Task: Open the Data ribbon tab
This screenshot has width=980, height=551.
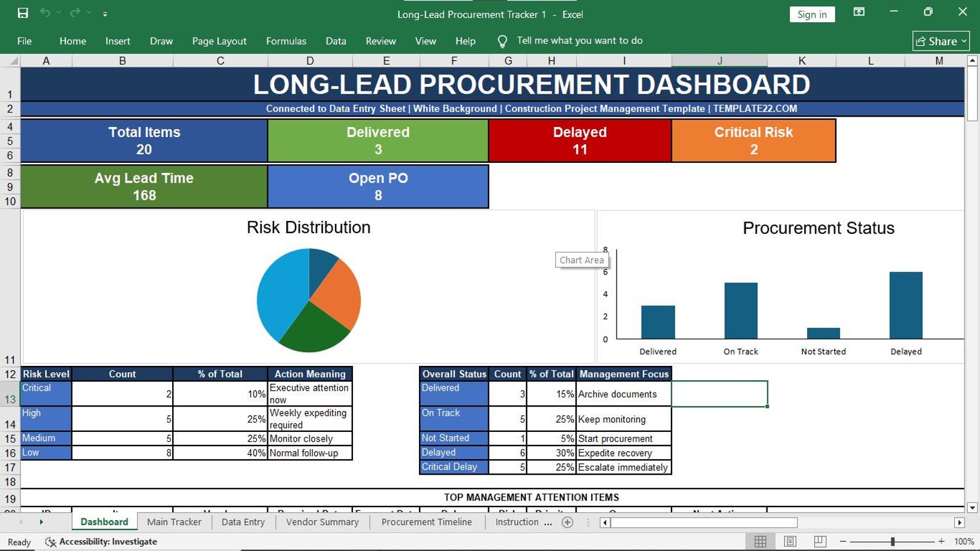Action: pyautogui.click(x=336, y=41)
